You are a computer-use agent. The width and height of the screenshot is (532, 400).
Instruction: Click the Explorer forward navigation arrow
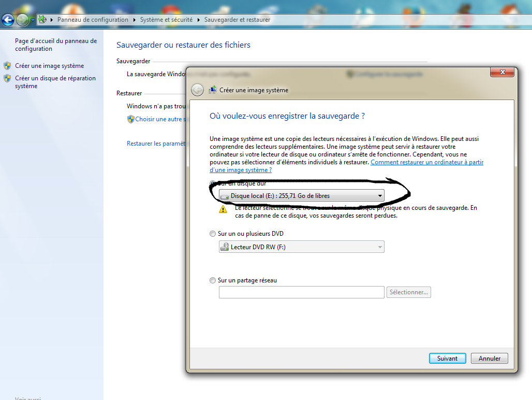pyautogui.click(x=23, y=20)
